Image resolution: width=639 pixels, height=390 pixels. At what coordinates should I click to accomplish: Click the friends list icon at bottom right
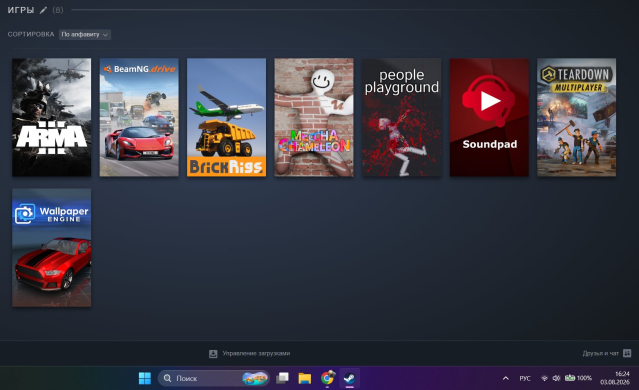627,353
